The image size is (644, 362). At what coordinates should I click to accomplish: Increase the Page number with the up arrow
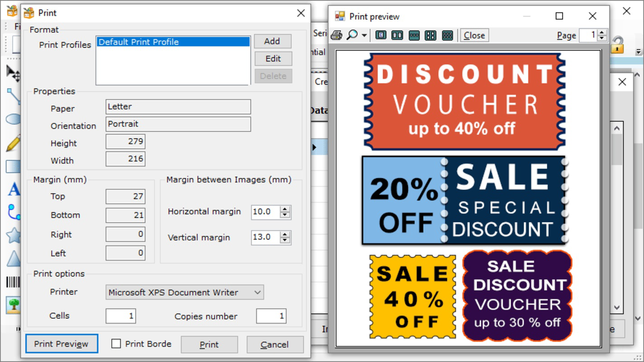[x=601, y=32]
